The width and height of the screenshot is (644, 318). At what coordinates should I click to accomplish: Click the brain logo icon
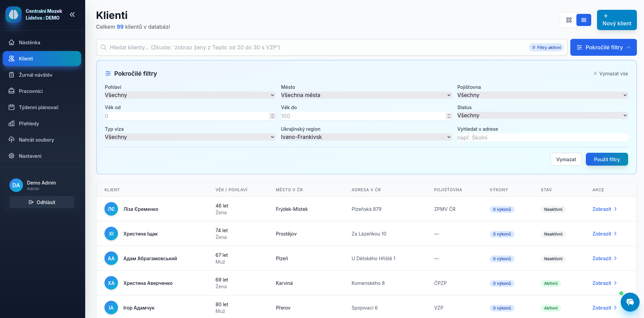(x=14, y=15)
